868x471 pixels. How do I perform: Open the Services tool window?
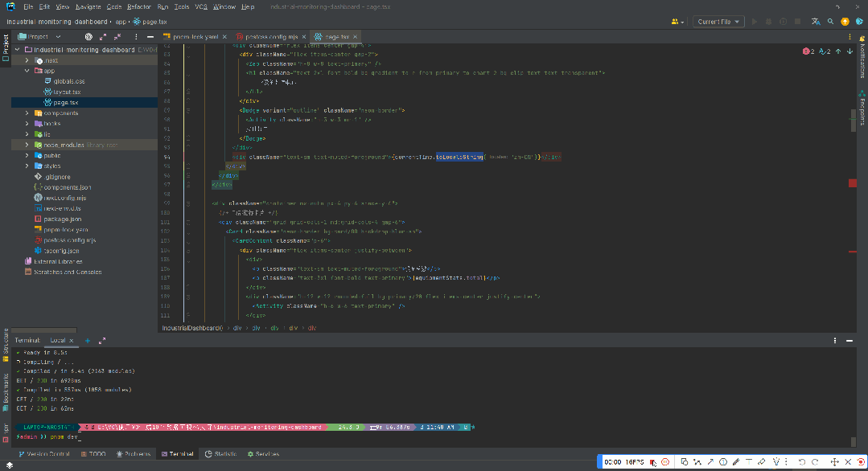[x=264, y=454]
